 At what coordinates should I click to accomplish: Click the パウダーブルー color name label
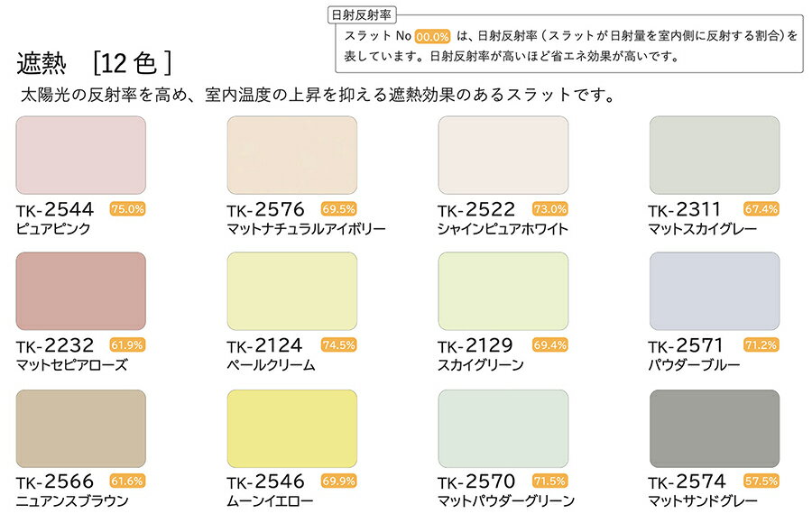(x=694, y=365)
